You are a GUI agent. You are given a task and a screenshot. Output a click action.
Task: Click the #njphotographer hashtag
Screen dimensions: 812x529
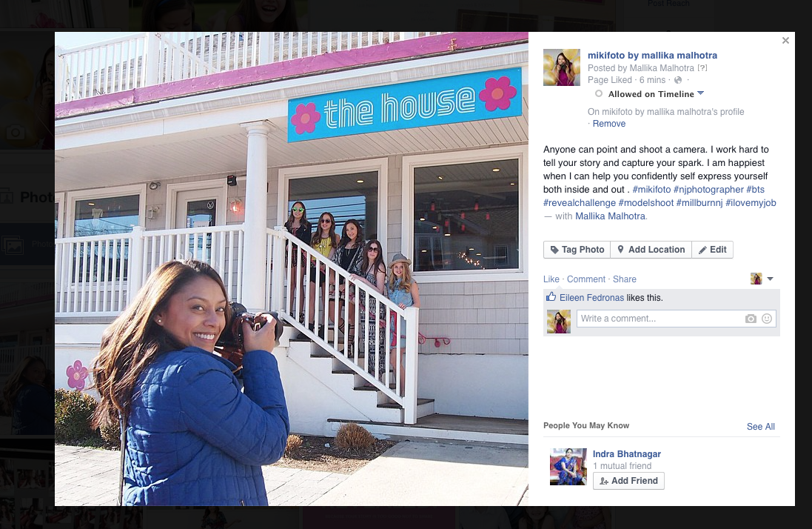pos(708,190)
